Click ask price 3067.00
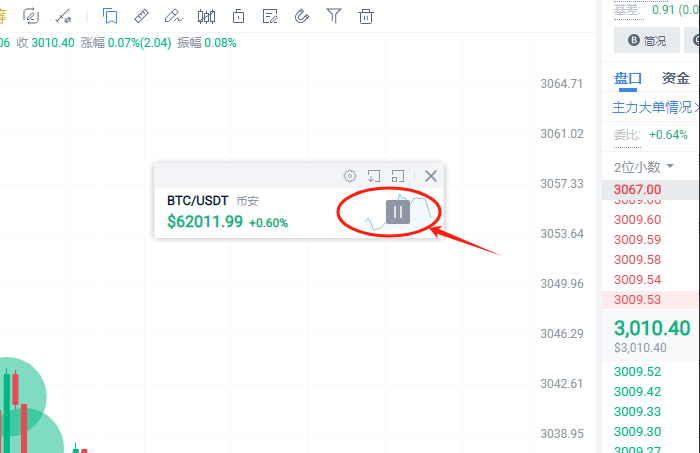The width and height of the screenshot is (700, 453). coord(638,190)
